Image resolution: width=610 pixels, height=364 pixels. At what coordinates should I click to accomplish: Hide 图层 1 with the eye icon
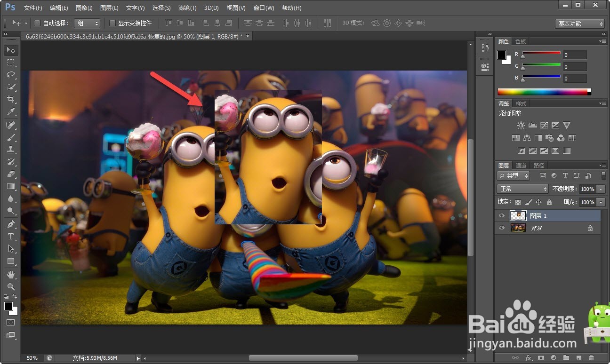(502, 216)
